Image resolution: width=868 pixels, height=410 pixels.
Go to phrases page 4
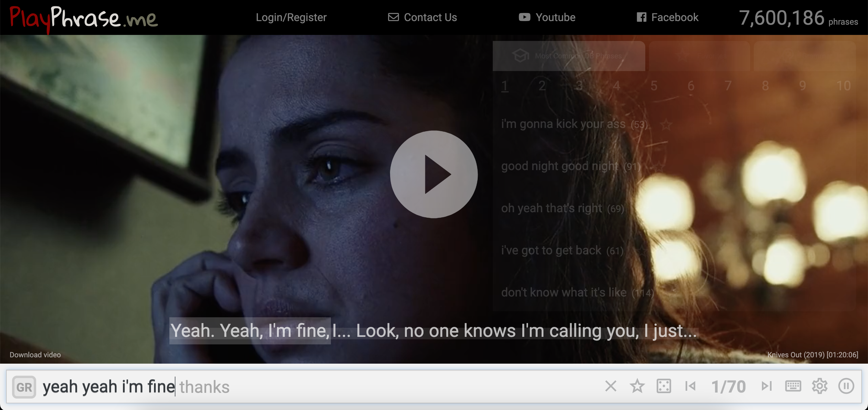click(x=616, y=86)
